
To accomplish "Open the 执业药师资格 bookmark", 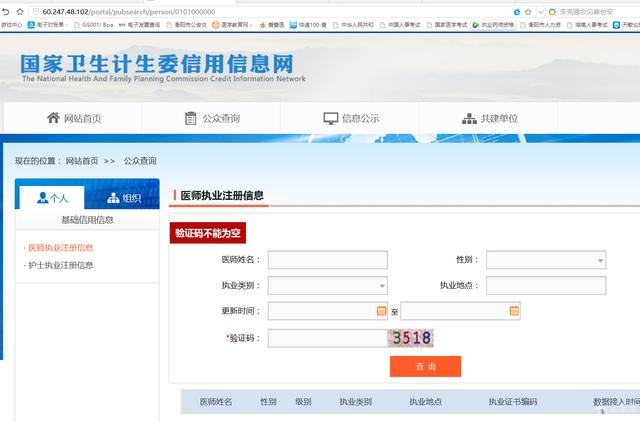I will pos(493,25).
